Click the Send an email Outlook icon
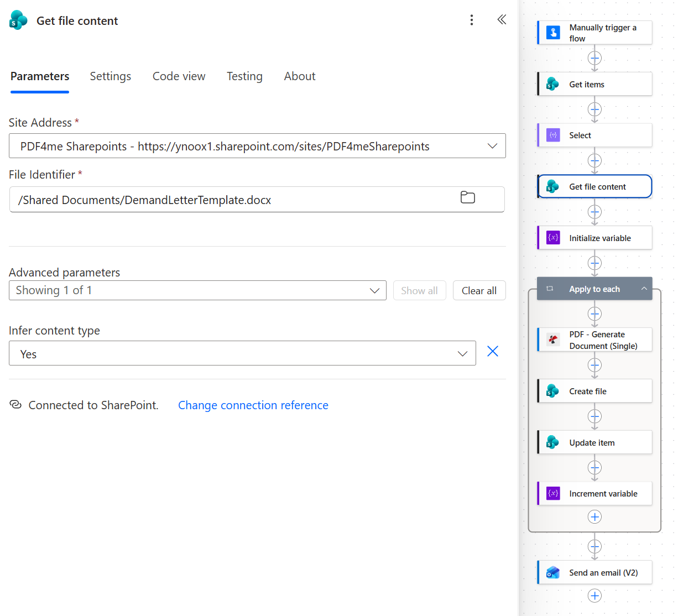Image resolution: width=678 pixels, height=616 pixels. pos(553,572)
